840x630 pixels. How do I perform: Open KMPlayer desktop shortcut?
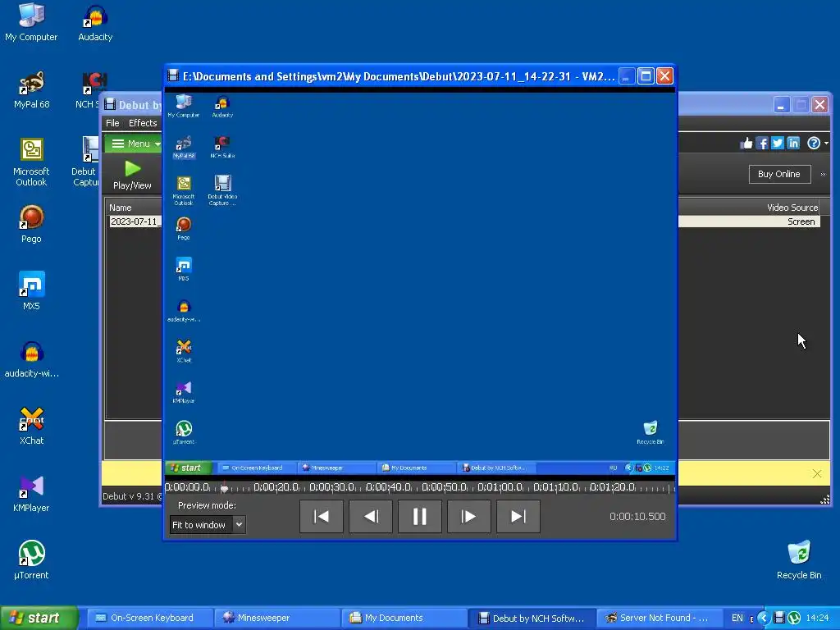click(32, 493)
